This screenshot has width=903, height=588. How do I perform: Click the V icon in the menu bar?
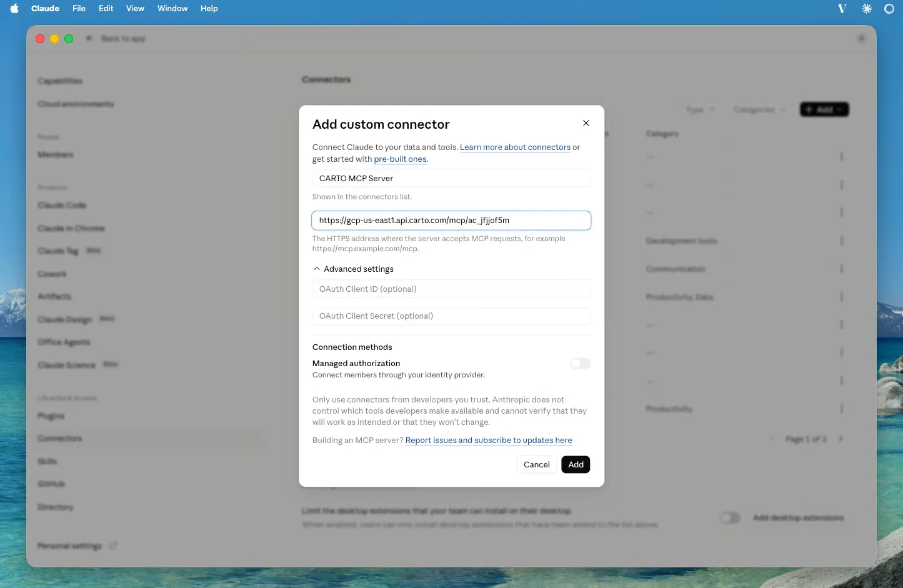(842, 9)
